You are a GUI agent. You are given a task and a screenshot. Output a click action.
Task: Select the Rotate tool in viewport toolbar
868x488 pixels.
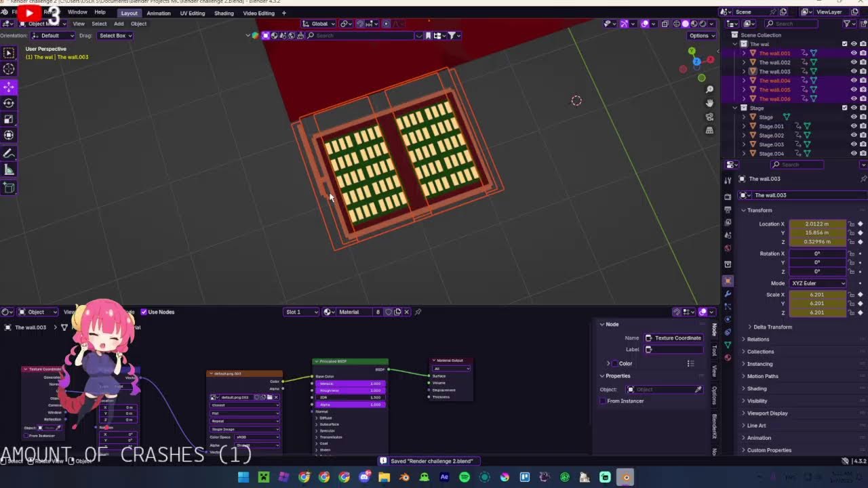click(9, 103)
